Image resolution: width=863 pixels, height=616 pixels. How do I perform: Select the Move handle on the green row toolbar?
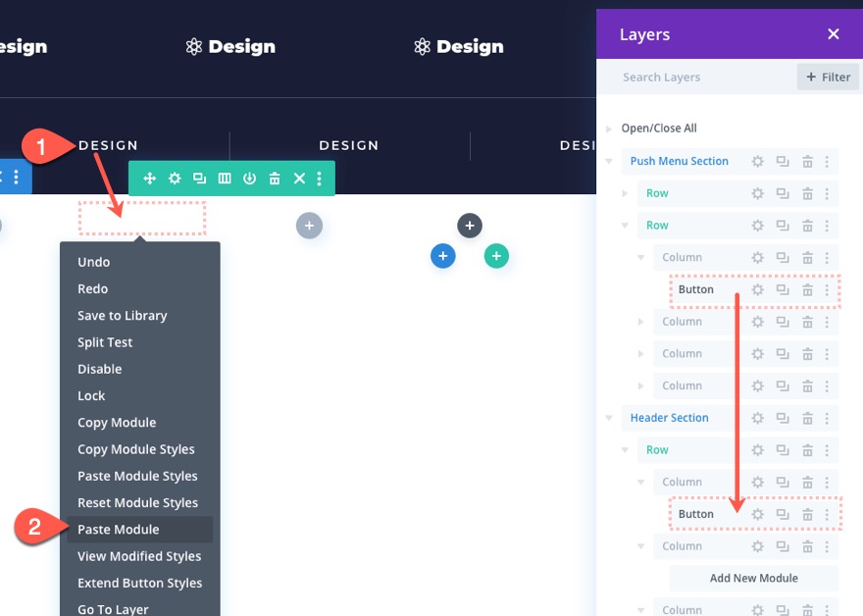149,178
